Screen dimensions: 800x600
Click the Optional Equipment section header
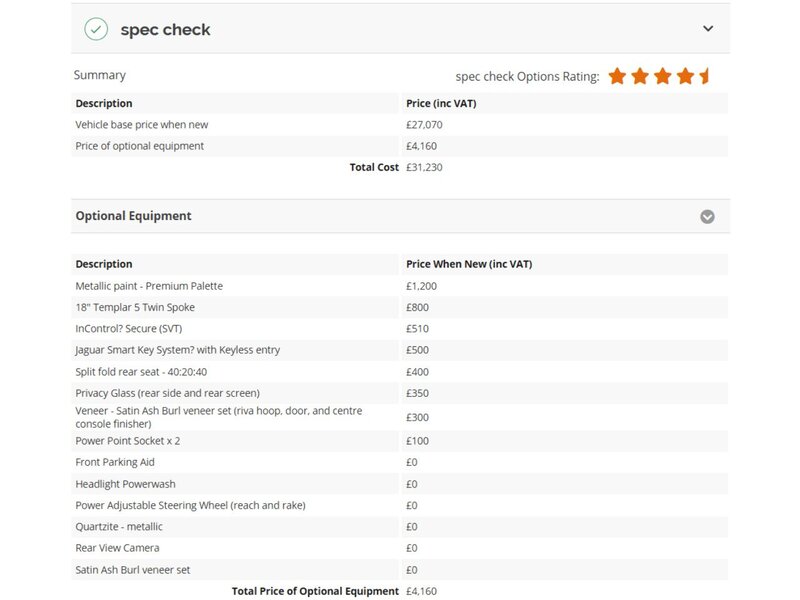(x=134, y=216)
